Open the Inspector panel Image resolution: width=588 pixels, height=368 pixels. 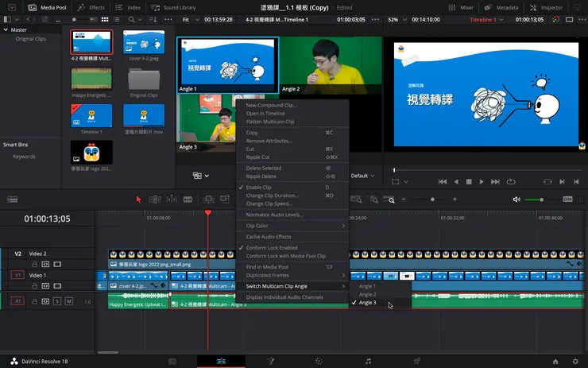coord(546,7)
